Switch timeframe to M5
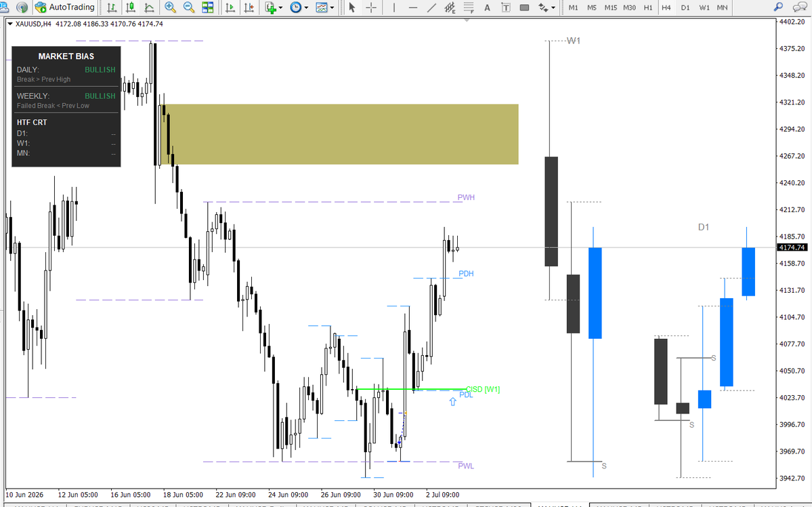The image size is (812, 507). point(592,7)
